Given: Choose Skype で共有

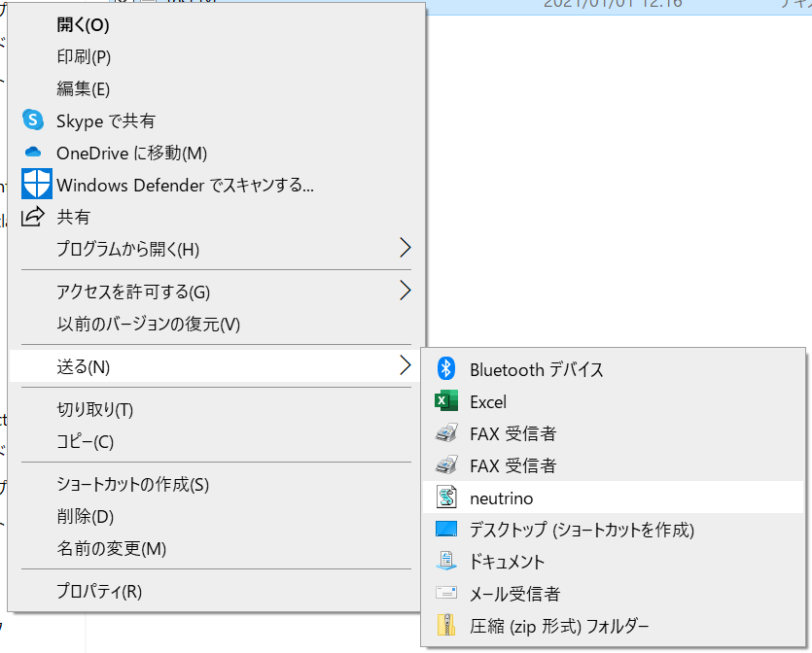Looking at the screenshot, I should click(216, 120).
